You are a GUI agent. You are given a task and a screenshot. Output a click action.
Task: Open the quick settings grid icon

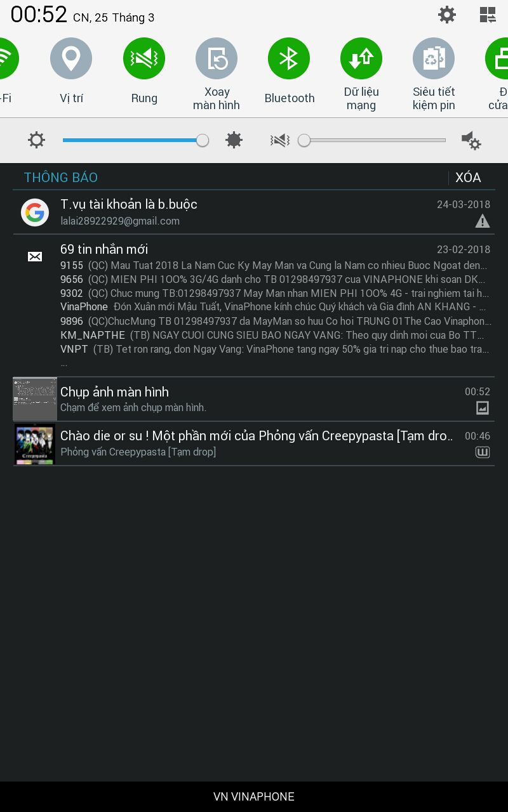pos(488,15)
